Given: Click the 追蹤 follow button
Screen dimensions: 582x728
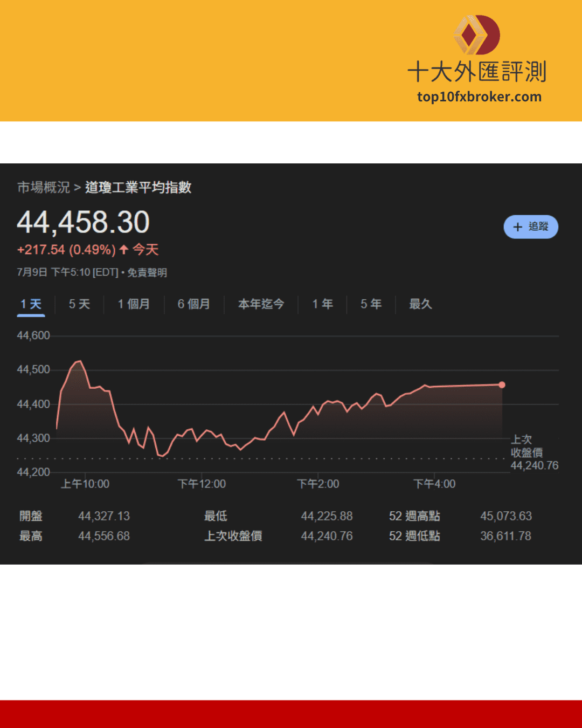Looking at the screenshot, I should (531, 227).
